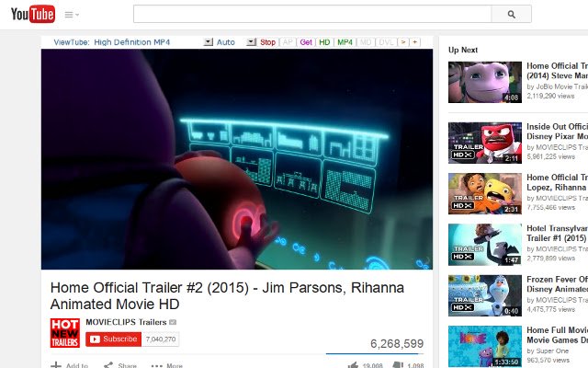Click the Share button
The width and height of the screenshot is (588, 368).
tap(120, 365)
